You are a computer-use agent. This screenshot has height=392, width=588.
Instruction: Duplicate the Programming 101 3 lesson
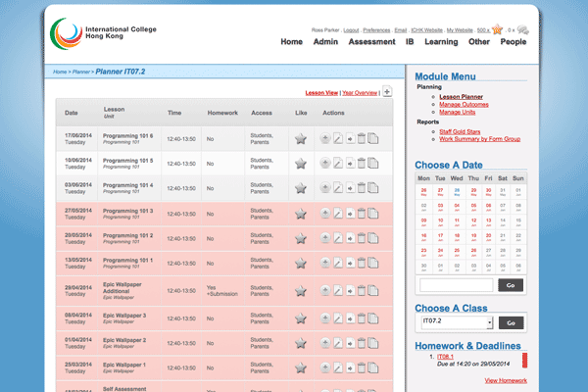(372, 214)
